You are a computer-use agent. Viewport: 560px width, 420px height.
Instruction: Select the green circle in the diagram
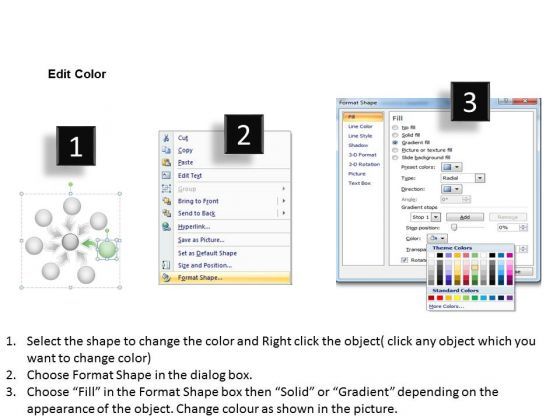pyautogui.click(x=107, y=249)
